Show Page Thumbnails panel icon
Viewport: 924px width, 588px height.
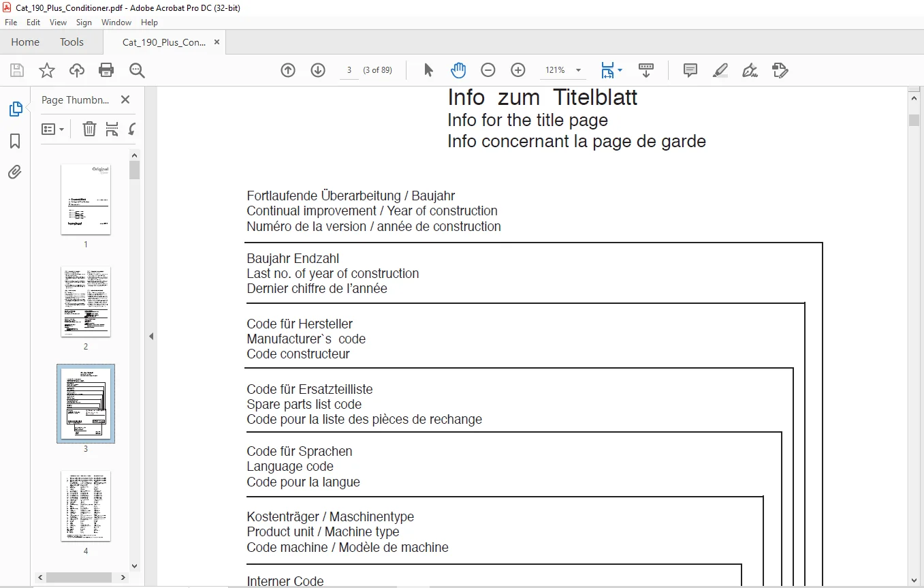click(x=15, y=109)
